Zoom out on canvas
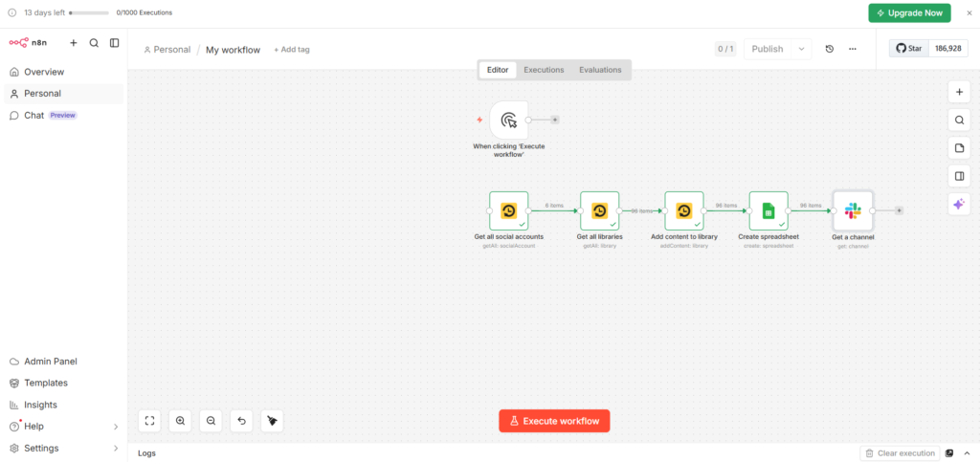This screenshot has width=980, height=462. 211,421
